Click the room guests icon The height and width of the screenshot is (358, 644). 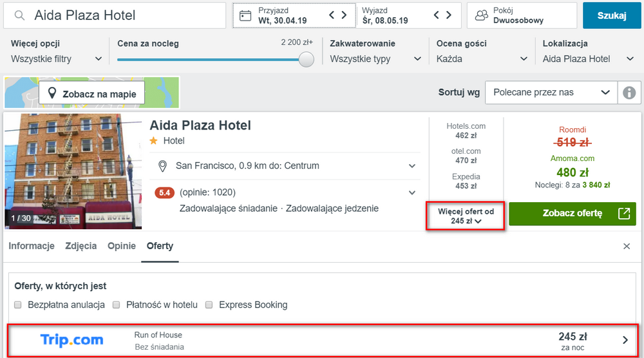tap(481, 15)
